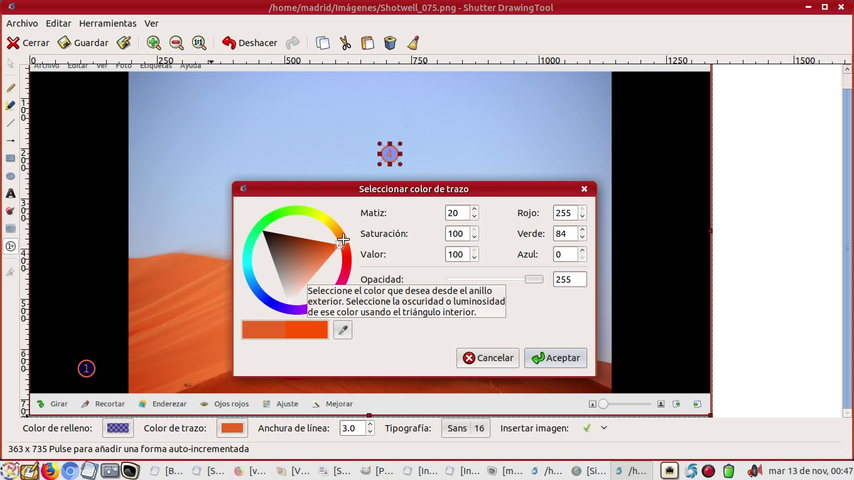
Task: Increase Anchura de línea stepper
Action: (370, 424)
